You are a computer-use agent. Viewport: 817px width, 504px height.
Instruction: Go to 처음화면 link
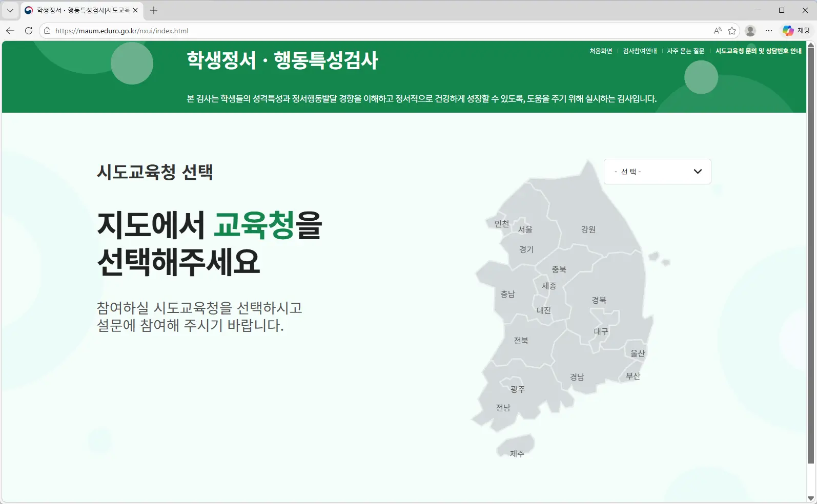(x=601, y=51)
